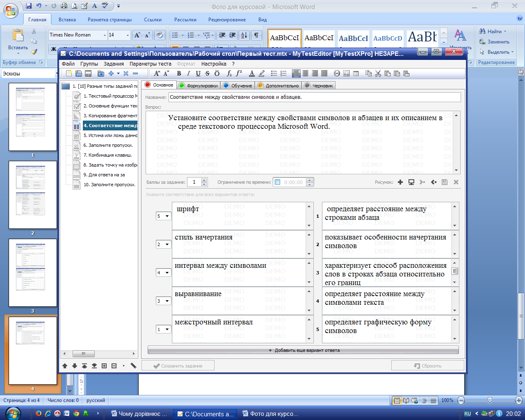Center-align text in MyTestEditor toolbar
Viewport: 525px width, 420px height.
tap(305, 73)
